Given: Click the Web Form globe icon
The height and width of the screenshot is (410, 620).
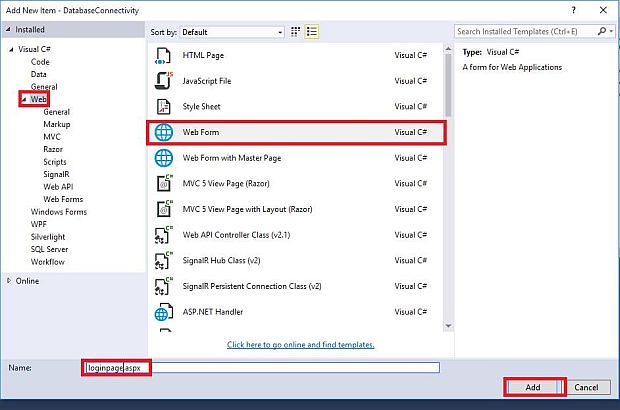Looking at the screenshot, I should coord(163,132).
